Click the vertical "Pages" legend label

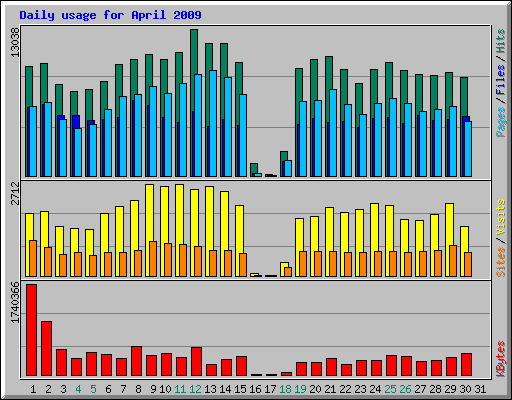click(x=501, y=122)
